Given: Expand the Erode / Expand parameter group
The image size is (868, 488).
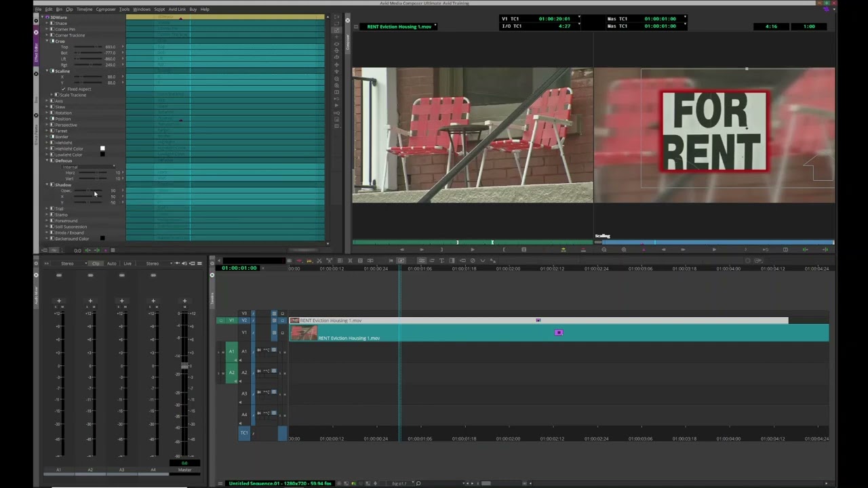Looking at the screenshot, I should coord(47,232).
